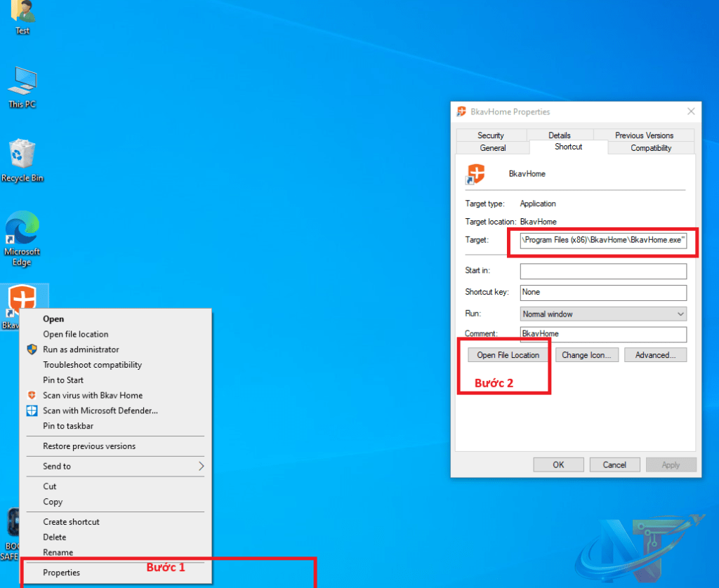Select Troubleshoot compatibility
Screen dimensions: 719x588
(116, 365)
